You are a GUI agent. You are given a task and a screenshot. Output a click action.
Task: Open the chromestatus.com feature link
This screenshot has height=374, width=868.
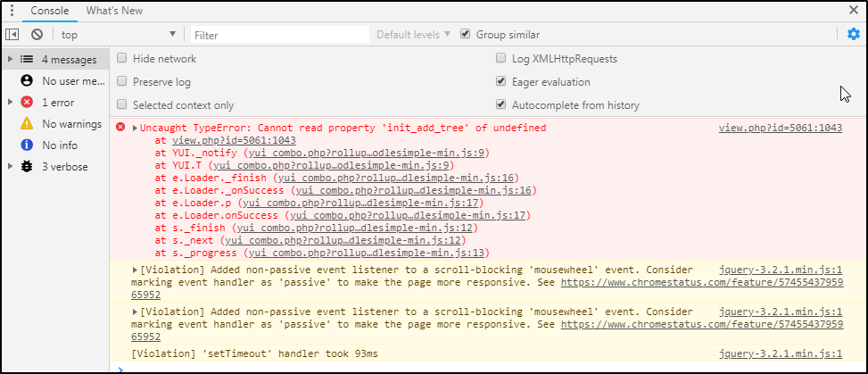[x=701, y=281]
